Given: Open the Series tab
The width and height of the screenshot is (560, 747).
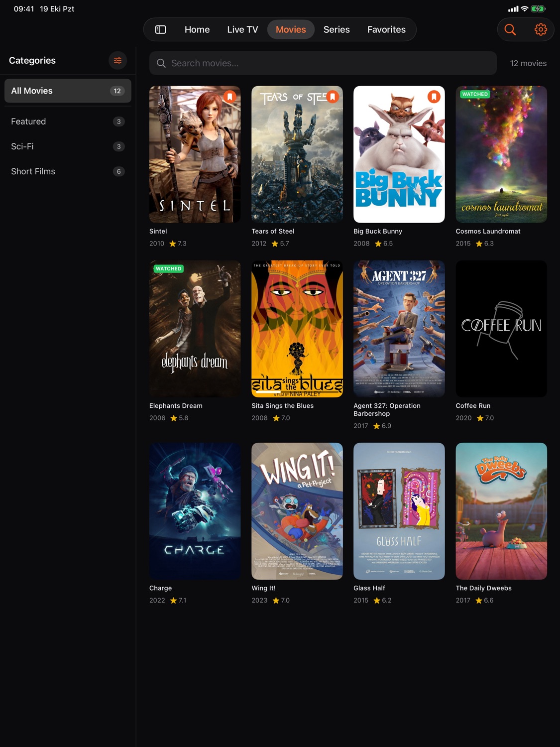Looking at the screenshot, I should click(336, 29).
